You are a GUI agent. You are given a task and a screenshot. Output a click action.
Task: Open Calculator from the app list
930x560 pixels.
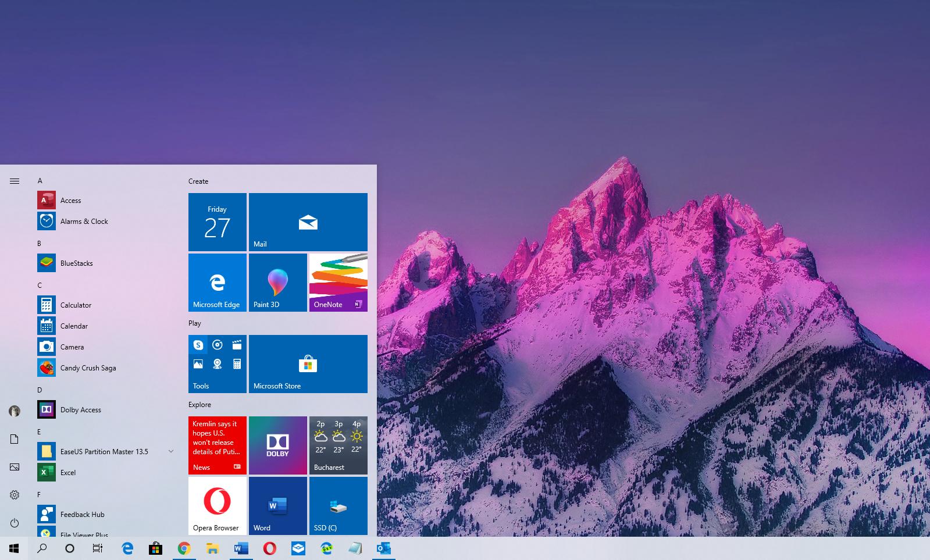click(x=105, y=305)
